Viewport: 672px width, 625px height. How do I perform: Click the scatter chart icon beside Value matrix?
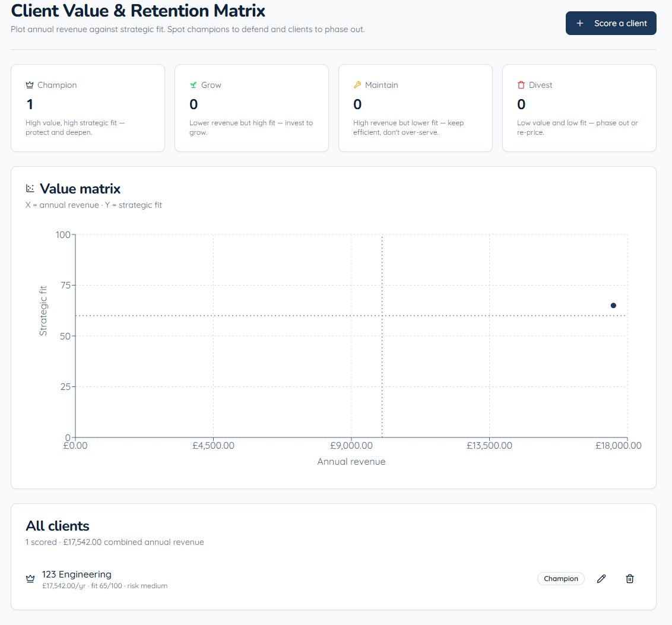point(30,188)
